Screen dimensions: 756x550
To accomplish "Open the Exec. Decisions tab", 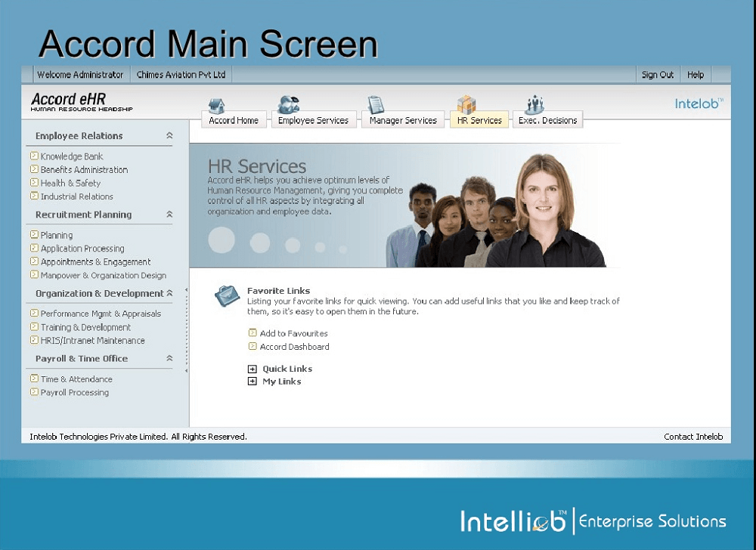I will [547, 120].
